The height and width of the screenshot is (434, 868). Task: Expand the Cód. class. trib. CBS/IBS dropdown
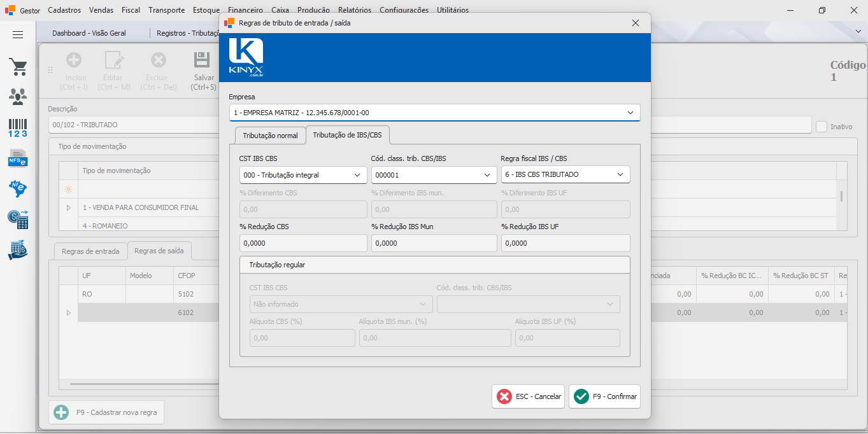[x=488, y=174]
